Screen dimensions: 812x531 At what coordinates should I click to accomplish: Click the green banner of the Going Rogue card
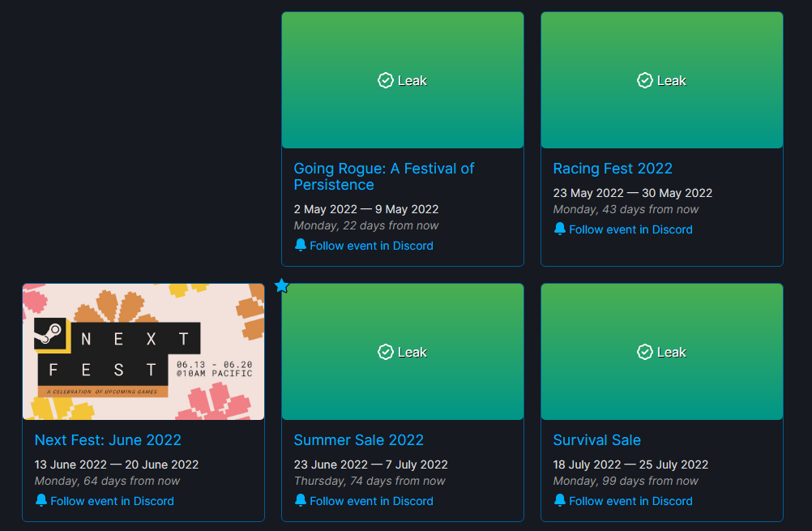[402, 80]
